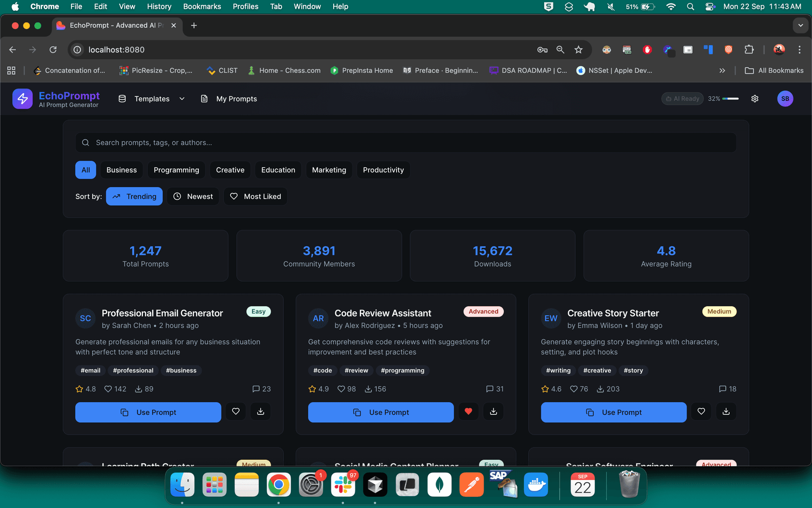This screenshot has height=508, width=812.
Task: Open comments on Code Review Assistant card
Action: (x=494, y=389)
